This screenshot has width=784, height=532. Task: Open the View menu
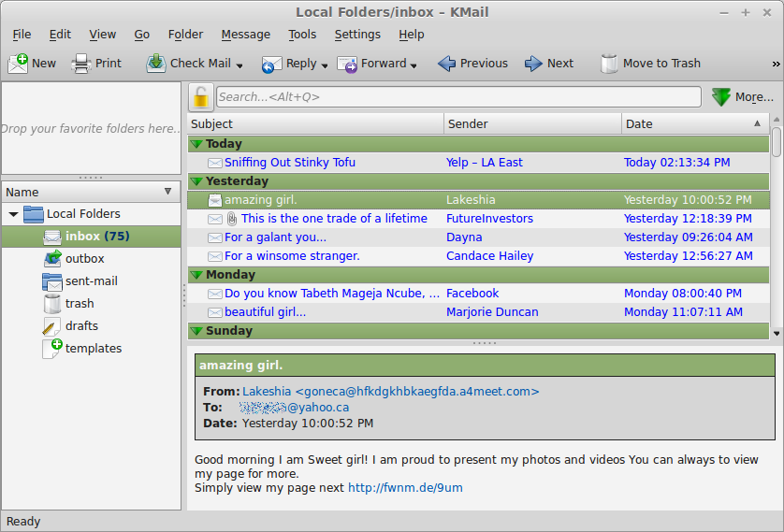click(103, 35)
